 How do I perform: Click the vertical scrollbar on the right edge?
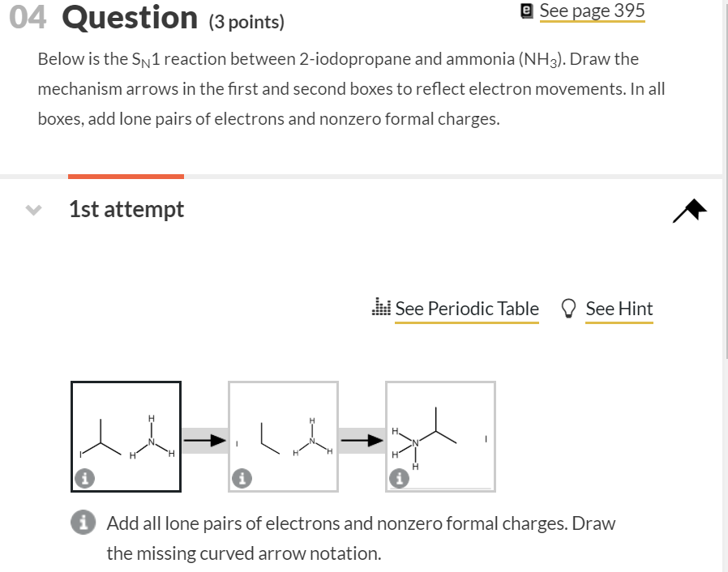pos(726,179)
